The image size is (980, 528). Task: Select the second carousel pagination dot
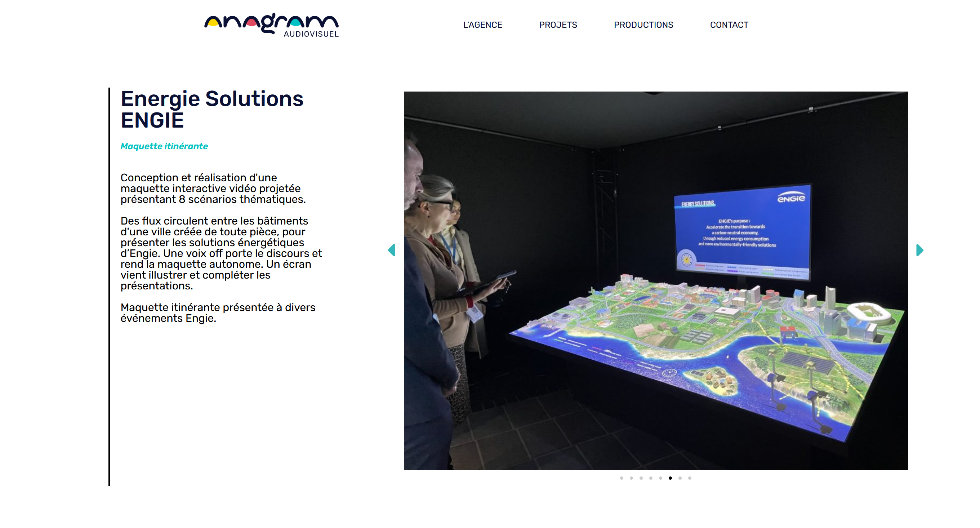pyautogui.click(x=631, y=478)
